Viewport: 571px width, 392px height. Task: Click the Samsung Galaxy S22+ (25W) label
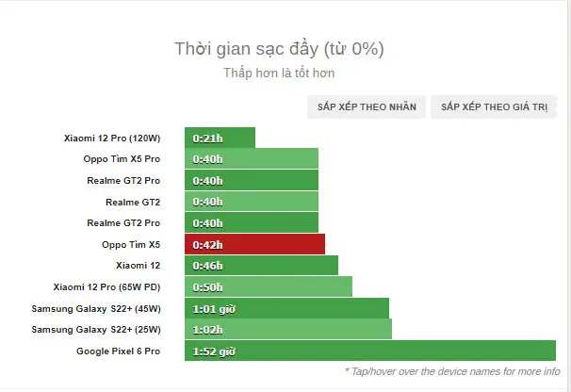click(x=96, y=330)
